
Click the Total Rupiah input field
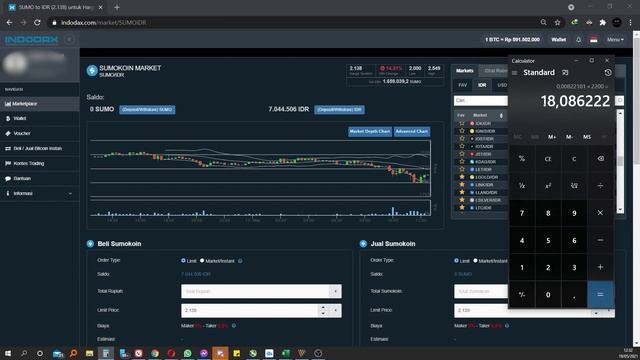click(x=255, y=291)
